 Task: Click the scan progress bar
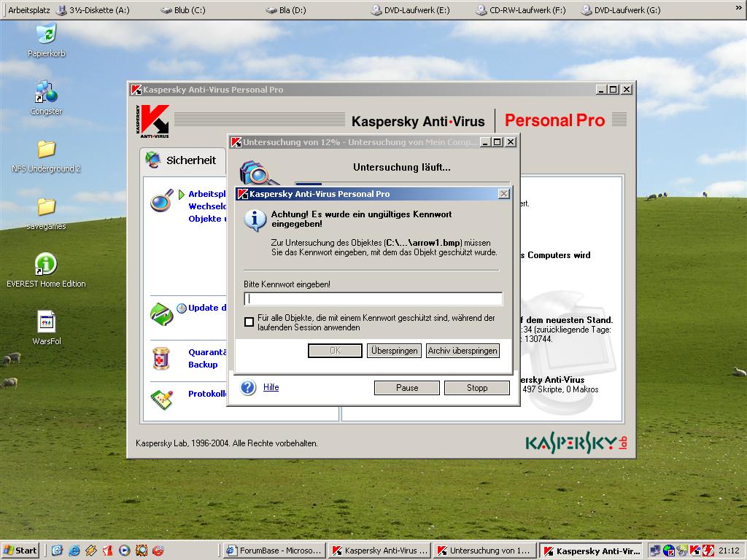403,183
